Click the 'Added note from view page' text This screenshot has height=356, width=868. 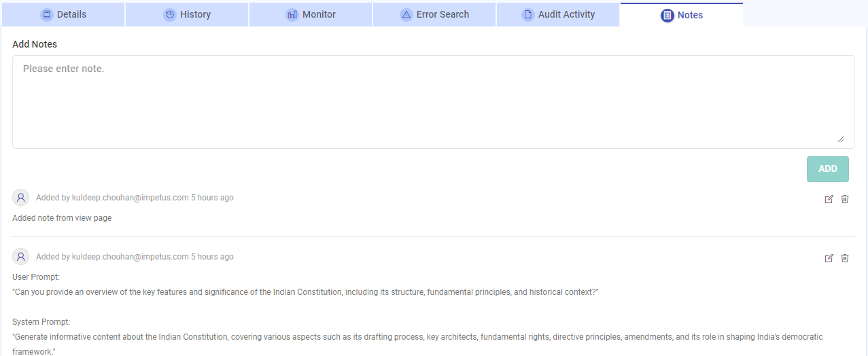tap(62, 218)
